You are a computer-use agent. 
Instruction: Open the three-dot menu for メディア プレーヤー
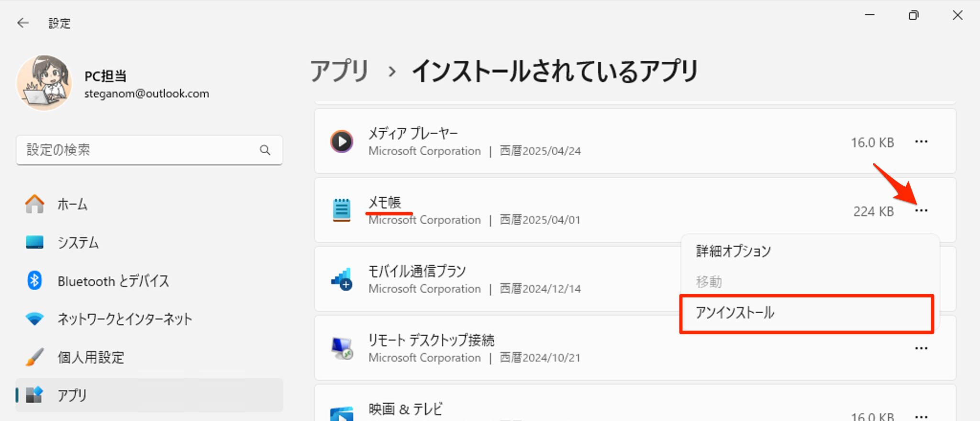[920, 141]
